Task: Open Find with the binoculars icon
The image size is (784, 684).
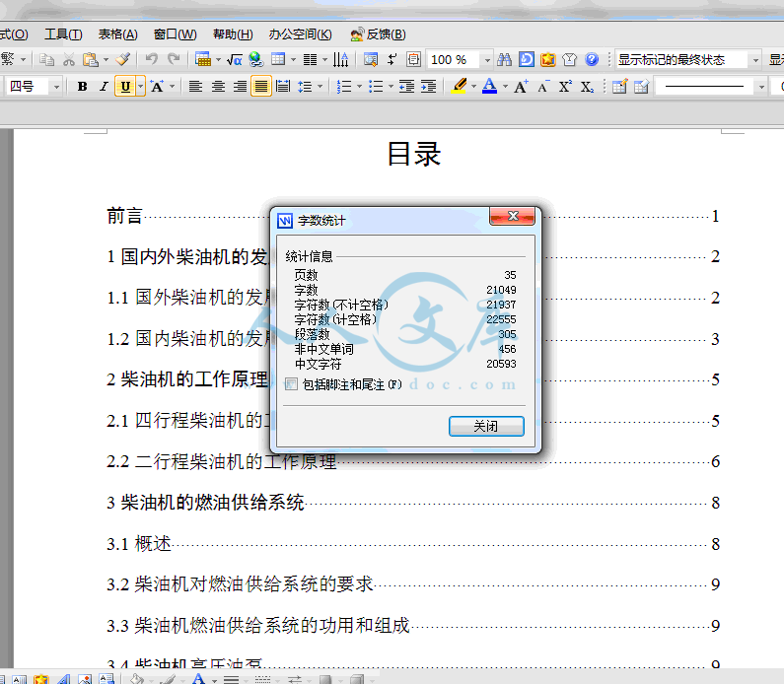Action: pyautogui.click(x=505, y=60)
